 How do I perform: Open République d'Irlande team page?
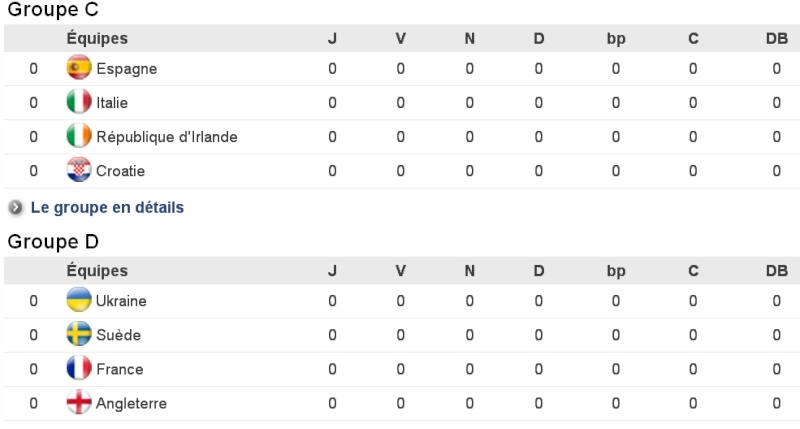tap(167, 137)
